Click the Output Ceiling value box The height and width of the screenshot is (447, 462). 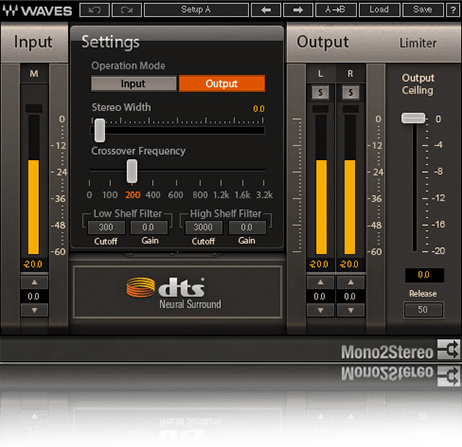pos(424,275)
